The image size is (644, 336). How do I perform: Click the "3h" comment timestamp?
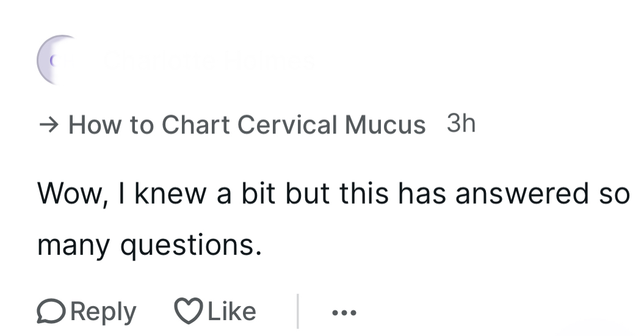point(461,124)
